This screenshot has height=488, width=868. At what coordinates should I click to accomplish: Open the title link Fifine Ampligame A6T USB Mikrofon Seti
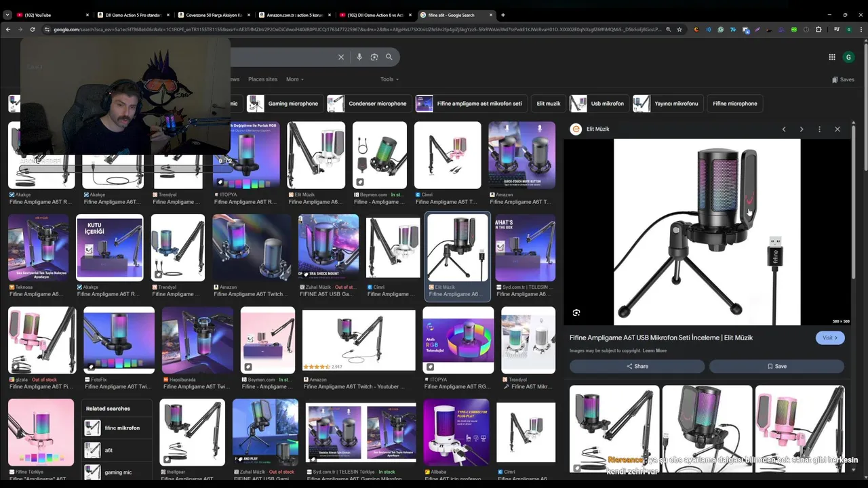click(x=661, y=338)
